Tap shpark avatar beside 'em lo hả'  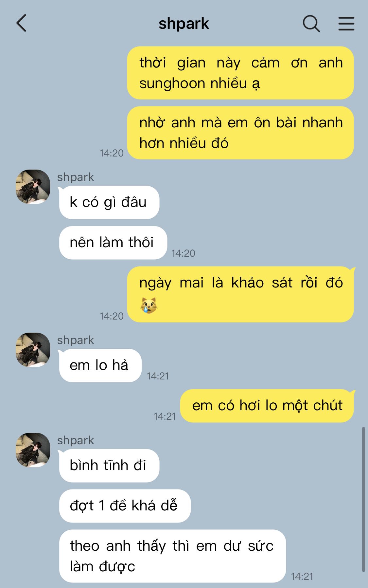click(x=33, y=350)
